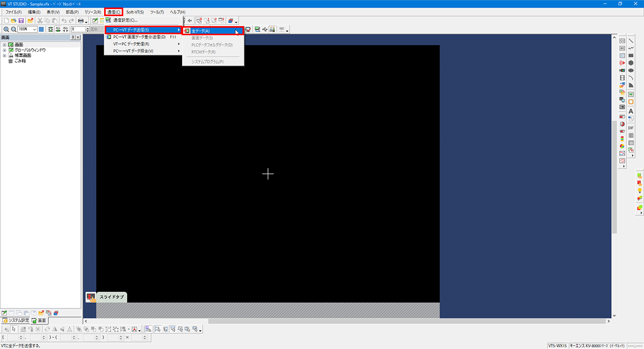Choose PC→VT 画面データ差分送信(D) menu item
This screenshot has height=349, width=644.
[139, 37]
